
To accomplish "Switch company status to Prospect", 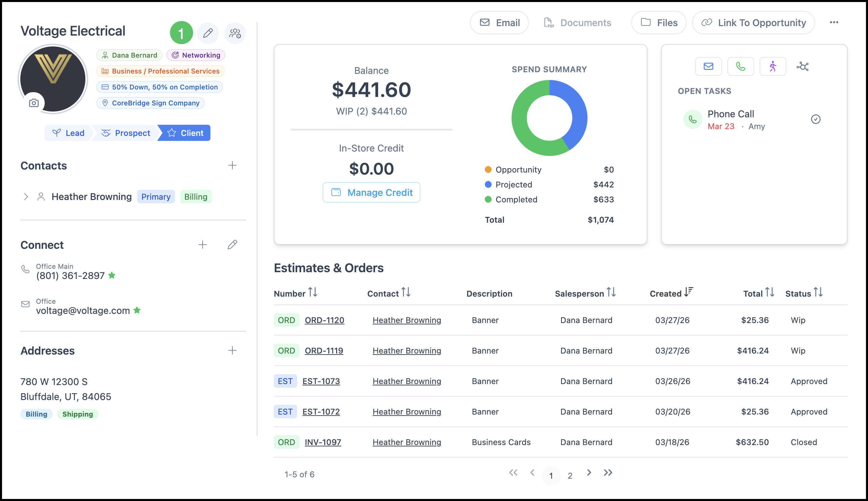I will [x=125, y=133].
